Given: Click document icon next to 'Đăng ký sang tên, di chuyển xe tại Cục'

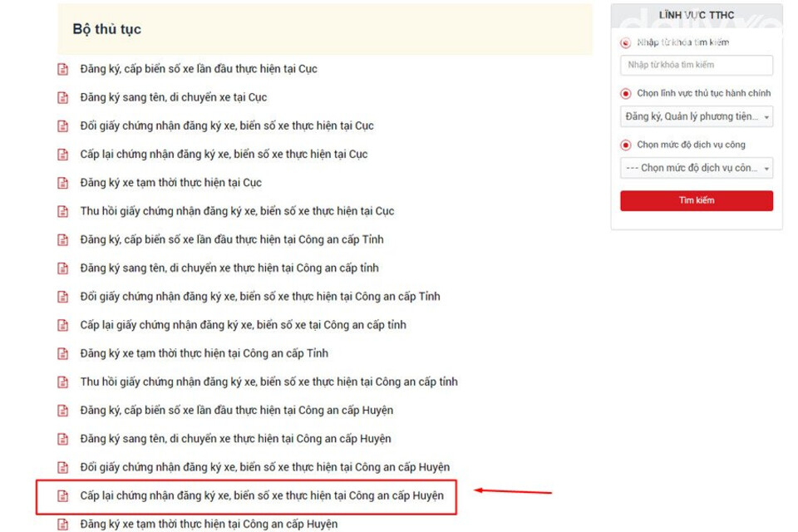Looking at the screenshot, I should pyautogui.click(x=62, y=98).
